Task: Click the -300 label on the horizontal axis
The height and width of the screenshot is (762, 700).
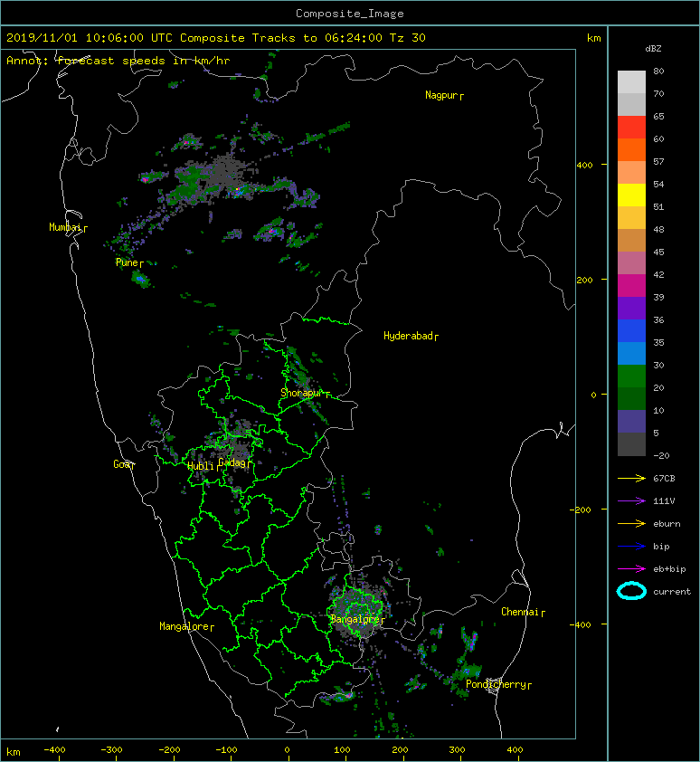Action: pyautogui.click(x=111, y=750)
